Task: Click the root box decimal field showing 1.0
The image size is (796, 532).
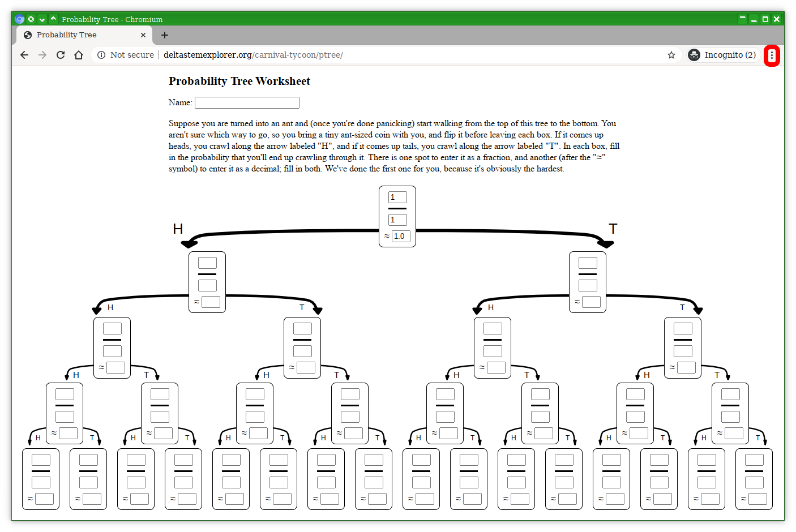Action: click(401, 236)
